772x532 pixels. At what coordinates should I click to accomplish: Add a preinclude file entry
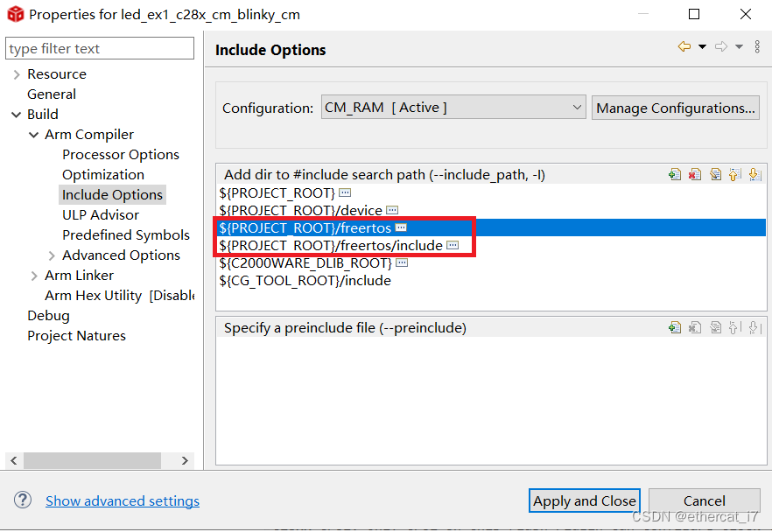coord(675,327)
